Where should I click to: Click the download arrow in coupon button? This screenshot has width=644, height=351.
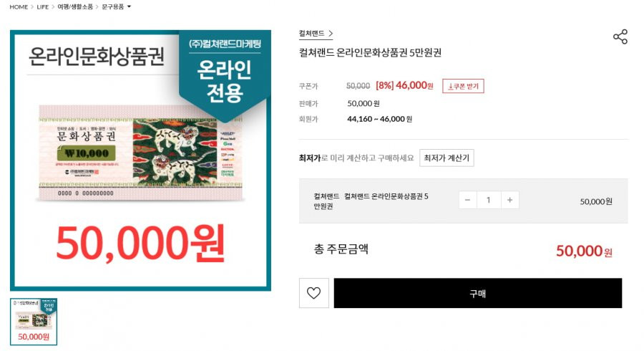(451, 86)
